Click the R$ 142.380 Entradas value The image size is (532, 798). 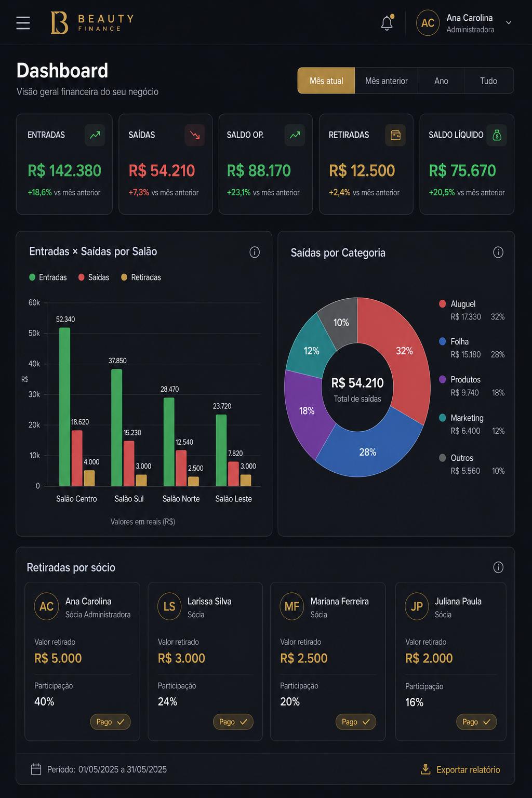click(x=64, y=170)
